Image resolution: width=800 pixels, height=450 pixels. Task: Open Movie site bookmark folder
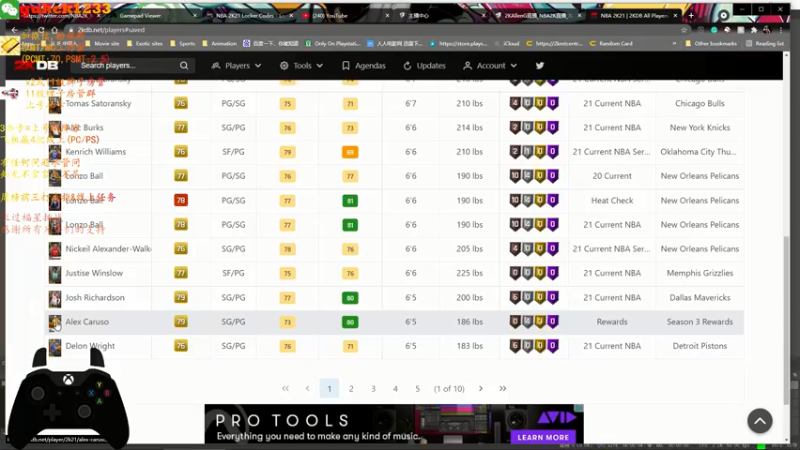click(103, 43)
